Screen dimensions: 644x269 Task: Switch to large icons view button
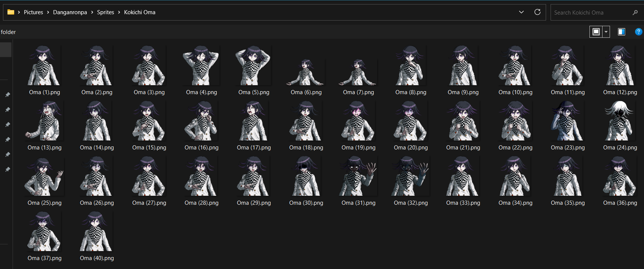[x=596, y=32]
